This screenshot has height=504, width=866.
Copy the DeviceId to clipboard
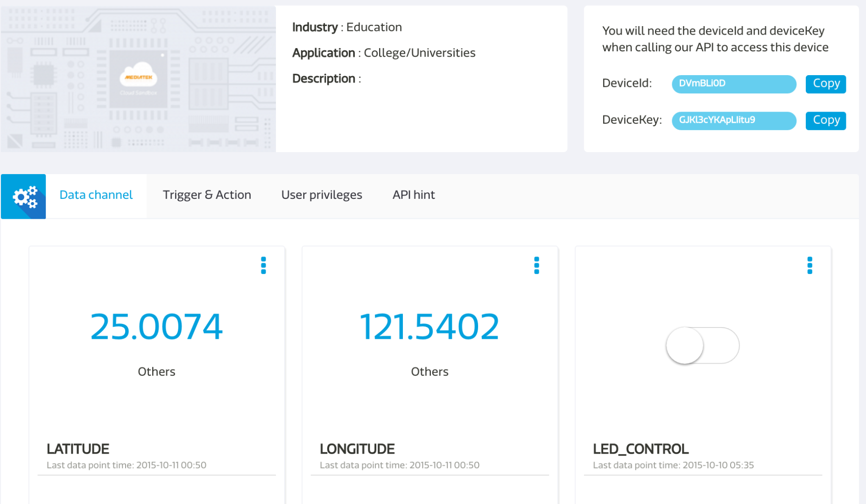(825, 84)
